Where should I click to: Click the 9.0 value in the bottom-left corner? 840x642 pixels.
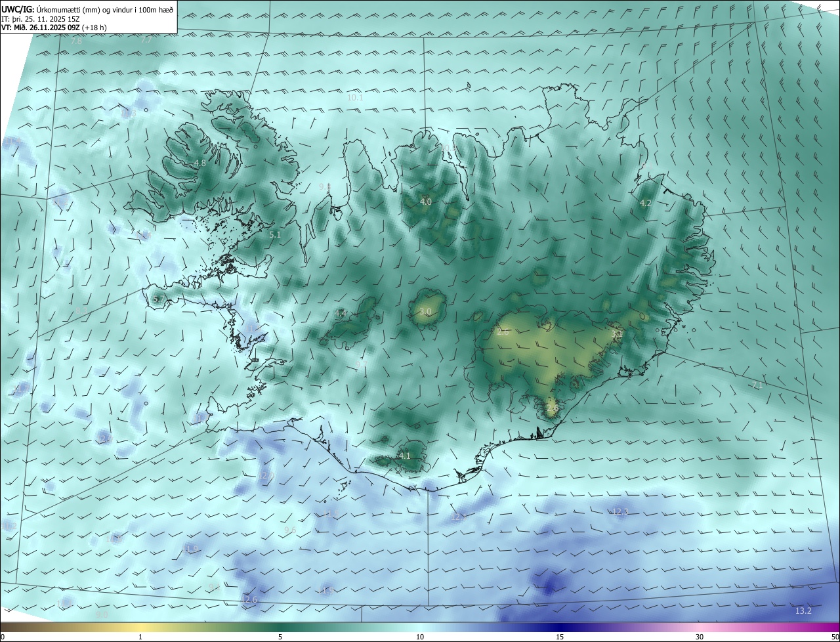tap(102, 614)
